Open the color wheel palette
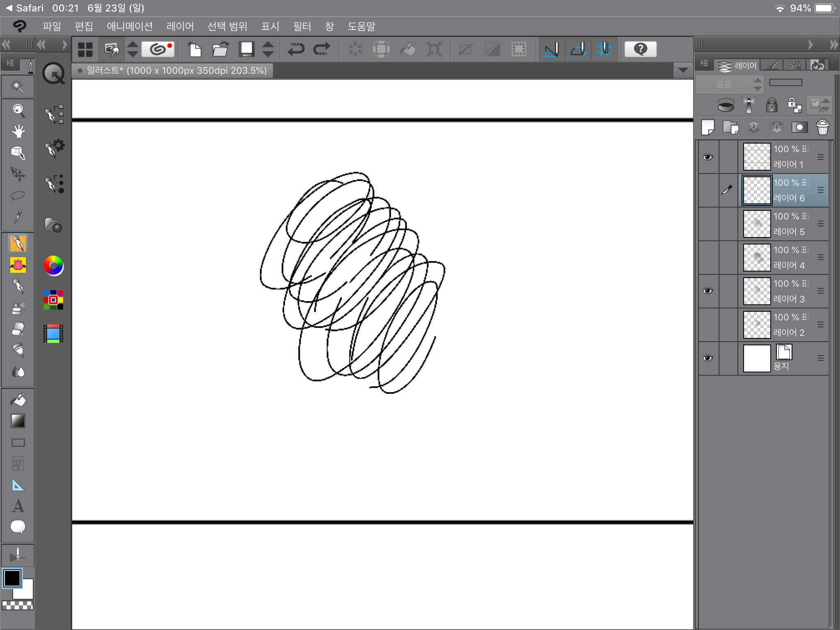840x630 pixels. (x=53, y=266)
